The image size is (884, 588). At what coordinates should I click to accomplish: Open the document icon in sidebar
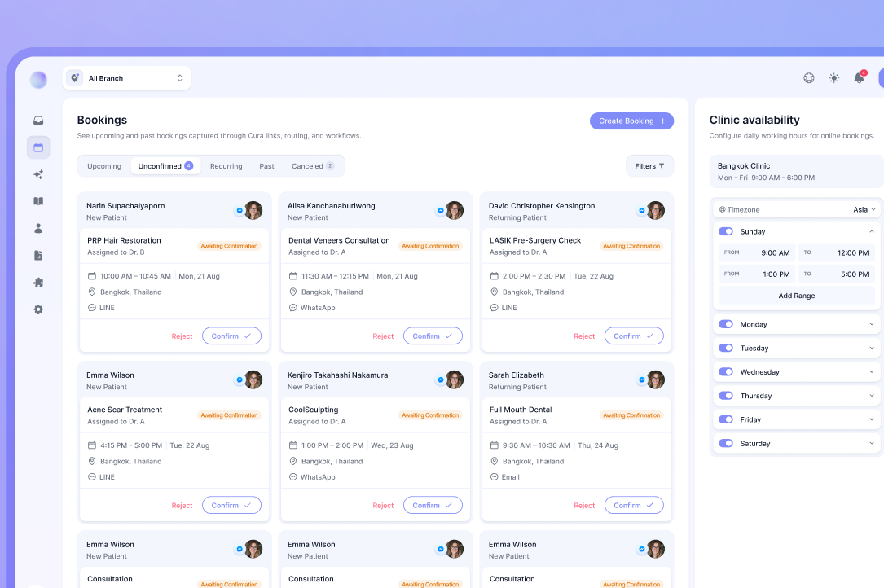(x=38, y=256)
